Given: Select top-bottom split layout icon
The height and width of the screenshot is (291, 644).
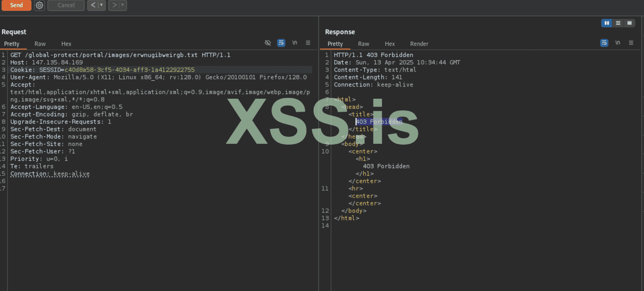Looking at the screenshot, I should pos(618,23).
